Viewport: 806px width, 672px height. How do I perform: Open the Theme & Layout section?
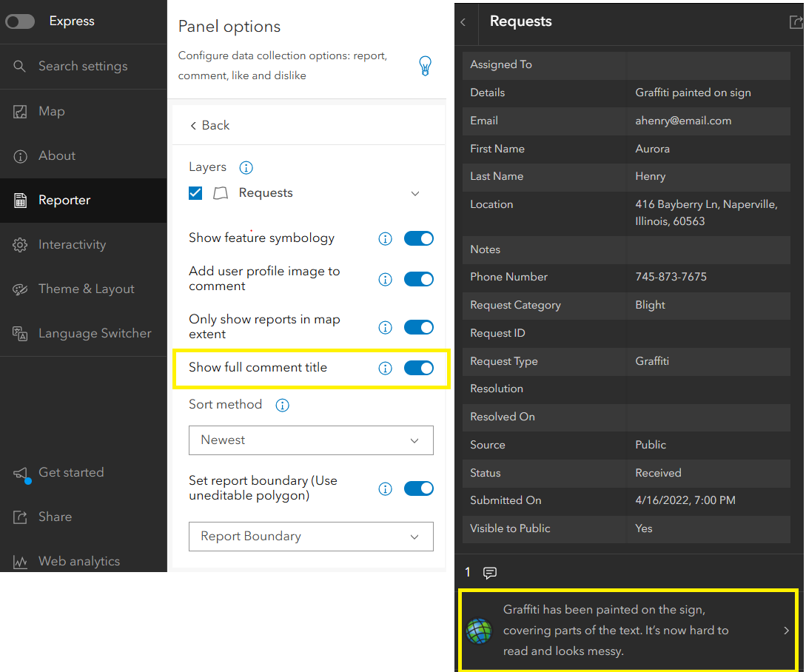(x=86, y=289)
